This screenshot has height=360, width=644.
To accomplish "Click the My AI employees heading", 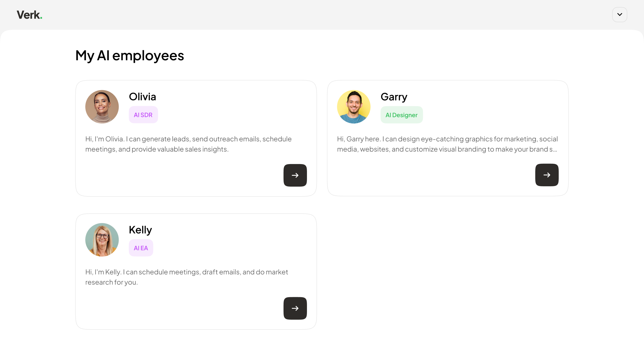I will 130,56.
